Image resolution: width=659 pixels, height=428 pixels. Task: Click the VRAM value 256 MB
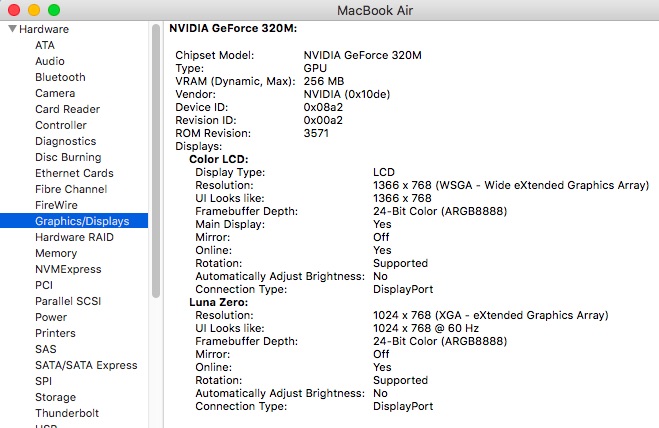[x=324, y=81]
